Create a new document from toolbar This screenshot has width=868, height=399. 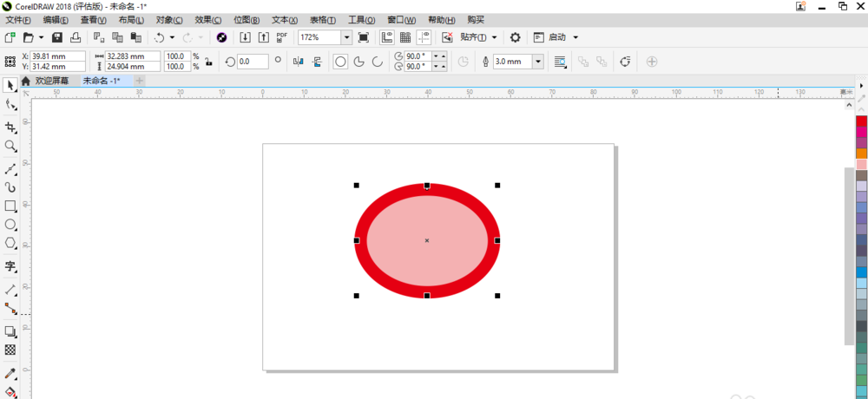tap(10, 37)
